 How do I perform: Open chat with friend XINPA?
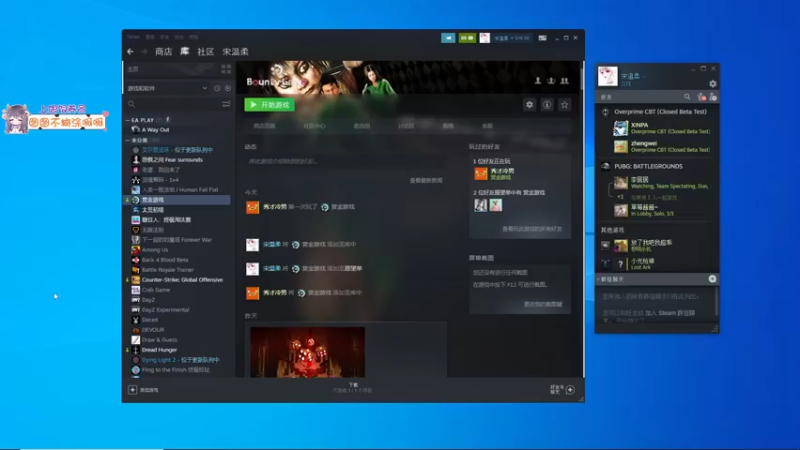click(x=662, y=128)
